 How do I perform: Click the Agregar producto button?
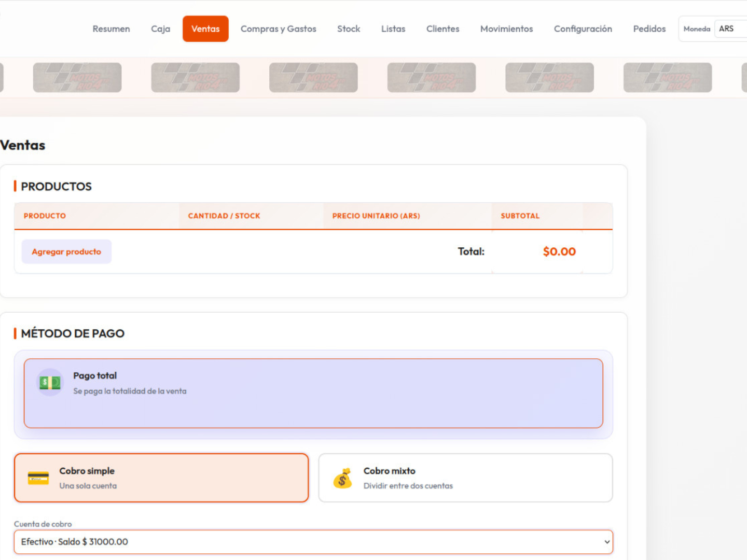pos(66,251)
